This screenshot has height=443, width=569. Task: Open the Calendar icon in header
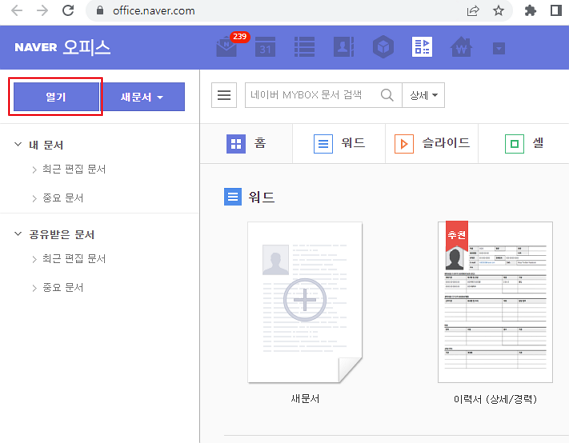click(x=265, y=47)
